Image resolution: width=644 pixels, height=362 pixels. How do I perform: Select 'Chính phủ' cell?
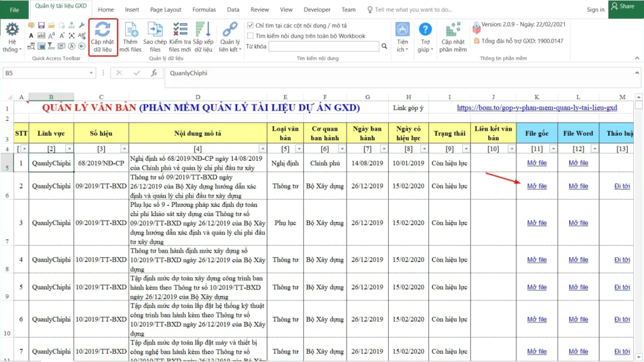pyautogui.click(x=325, y=163)
